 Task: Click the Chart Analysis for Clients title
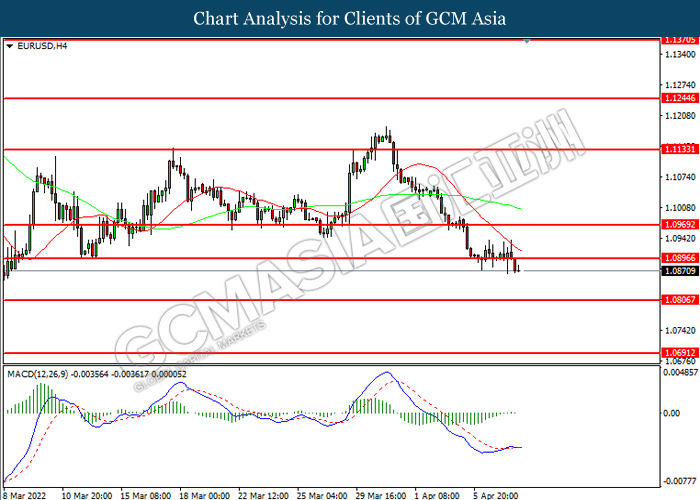tap(350, 18)
